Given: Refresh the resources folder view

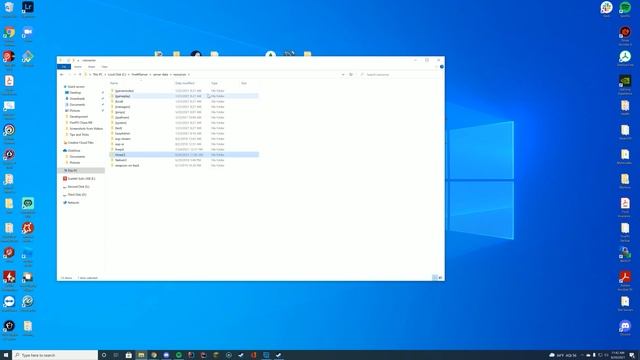Looking at the screenshot, I should [351, 75].
